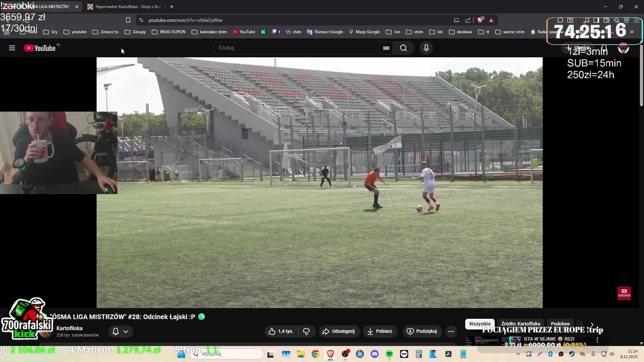This screenshot has height=362, width=644.
Task: Open notification bell dropdown for Kartofliska
Action: coord(120,331)
